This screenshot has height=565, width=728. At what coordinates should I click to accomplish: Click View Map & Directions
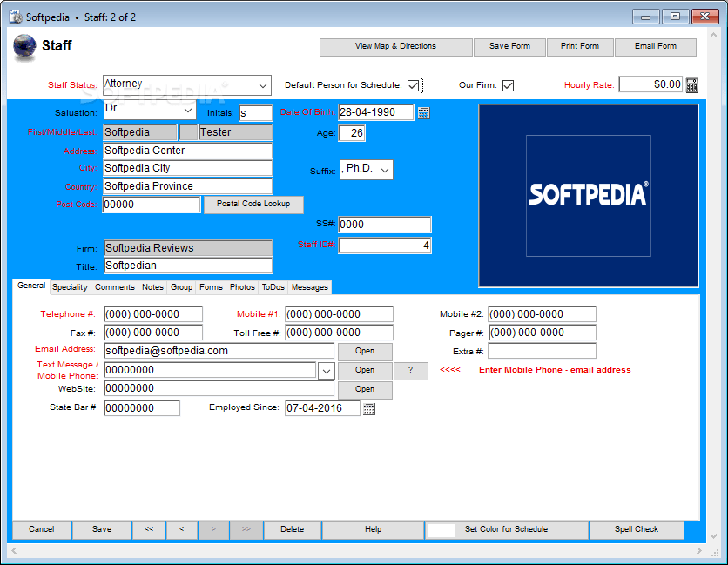[395, 47]
